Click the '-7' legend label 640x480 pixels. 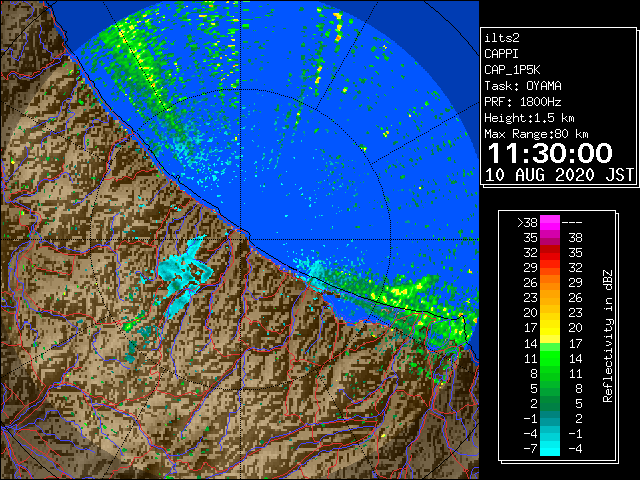tap(530, 449)
